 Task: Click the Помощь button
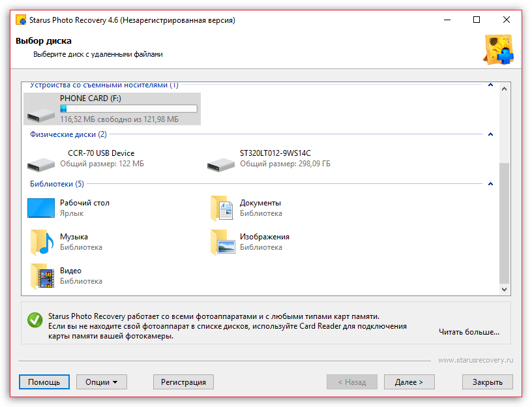coord(44,382)
